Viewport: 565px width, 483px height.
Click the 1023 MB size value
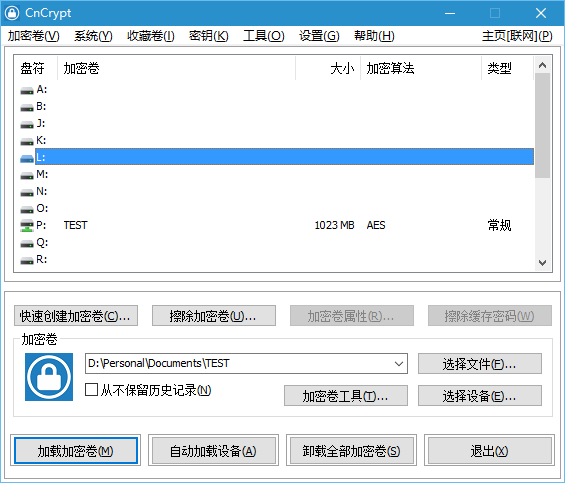[334, 226]
